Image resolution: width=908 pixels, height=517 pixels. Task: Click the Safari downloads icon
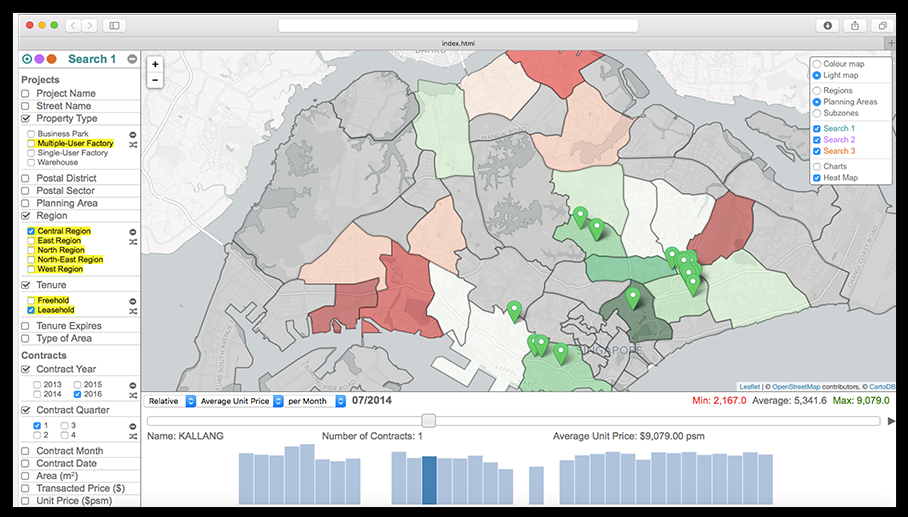pyautogui.click(x=828, y=25)
